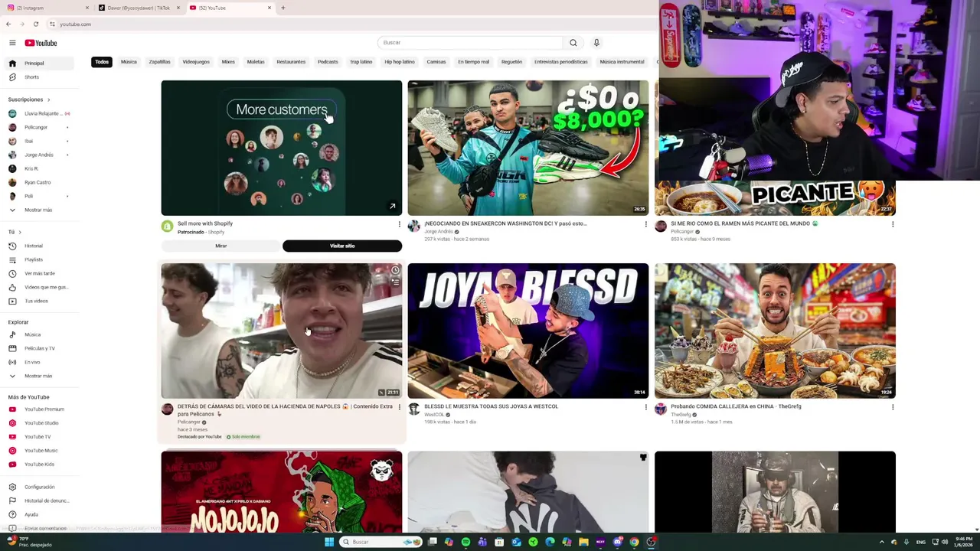Open Música under Explorar
The image size is (980, 551).
click(41, 334)
